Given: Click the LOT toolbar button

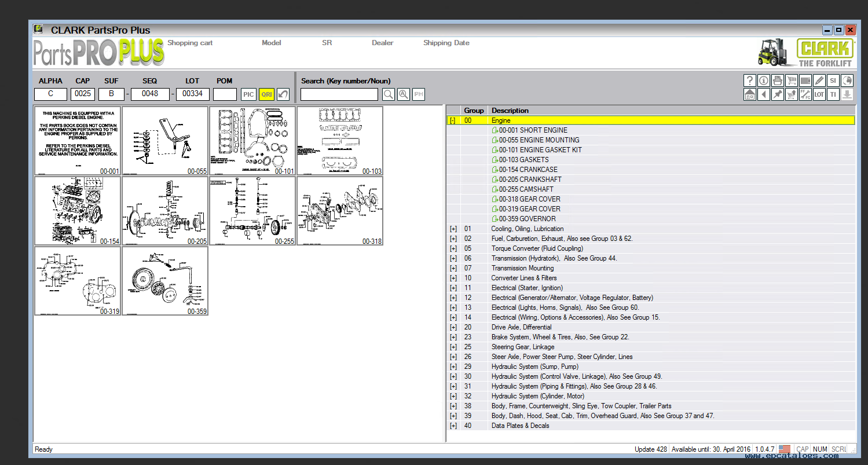Looking at the screenshot, I should coord(819,94).
